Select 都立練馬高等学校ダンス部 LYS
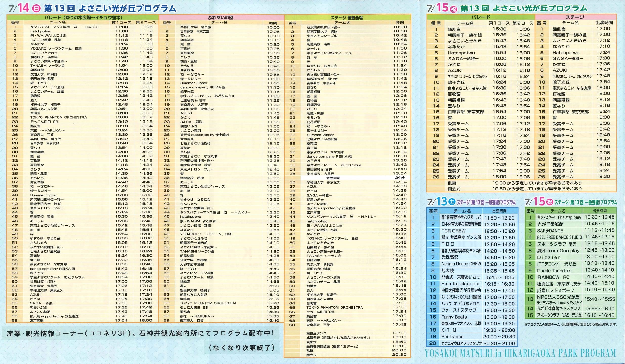Viewport: 625px width, 364px height. tap(461, 217)
